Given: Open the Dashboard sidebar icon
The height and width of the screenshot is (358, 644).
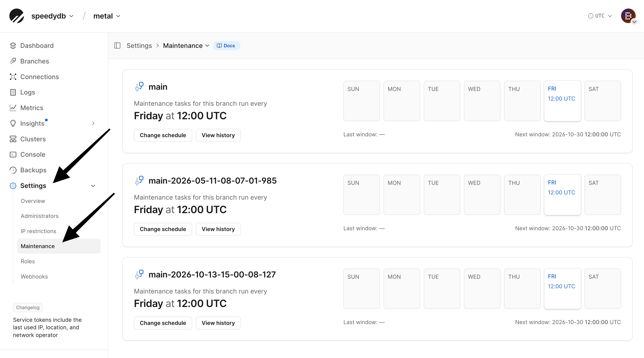Looking at the screenshot, I should pyautogui.click(x=13, y=46).
